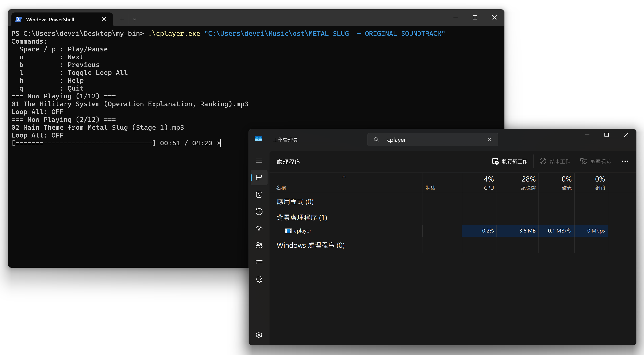644x355 pixels.
Task: Click the 執行新工作 (Run new task) button
Action: pyautogui.click(x=510, y=161)
